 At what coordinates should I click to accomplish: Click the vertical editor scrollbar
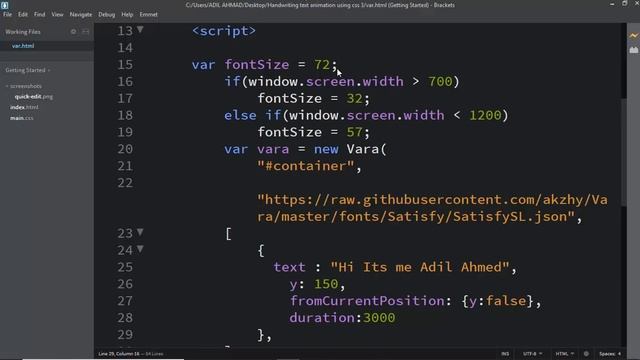(623, 151)
